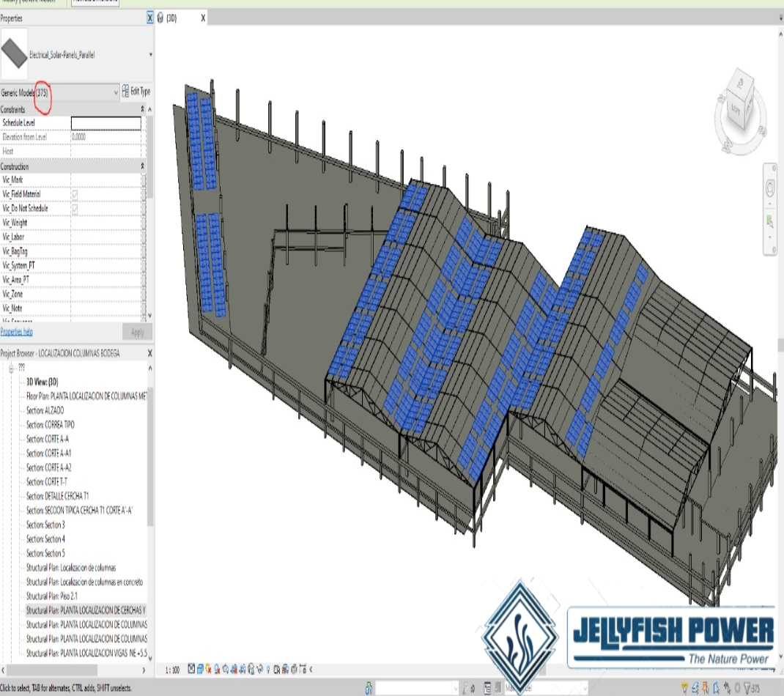Open the Properties help link
The image size is (784, 696).
point(16,332)
